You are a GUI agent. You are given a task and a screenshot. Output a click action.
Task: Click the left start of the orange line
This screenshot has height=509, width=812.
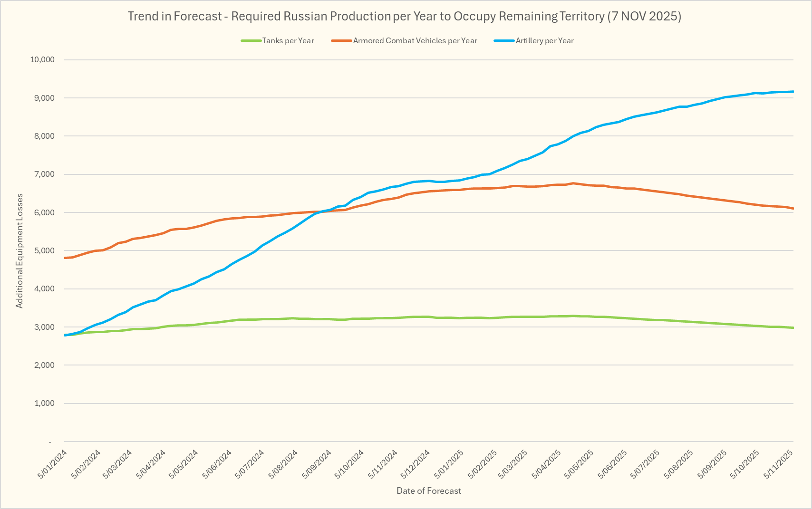[65, 258]
